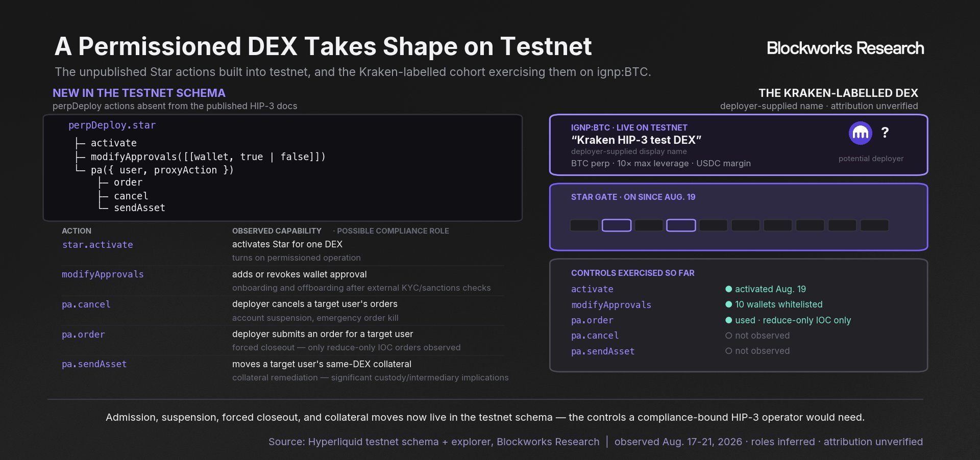Click the hollow circle in pa.cancel row

point(729,336)
